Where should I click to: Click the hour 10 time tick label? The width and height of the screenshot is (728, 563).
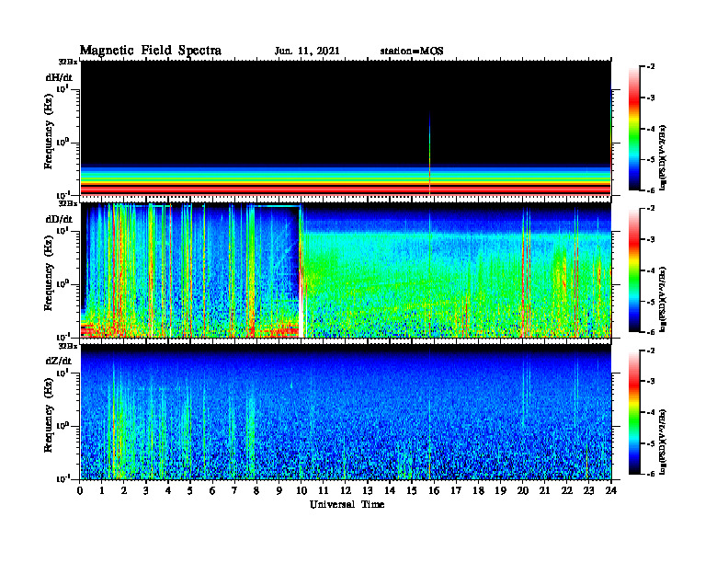pyautogui.click(x=301, y=491)
